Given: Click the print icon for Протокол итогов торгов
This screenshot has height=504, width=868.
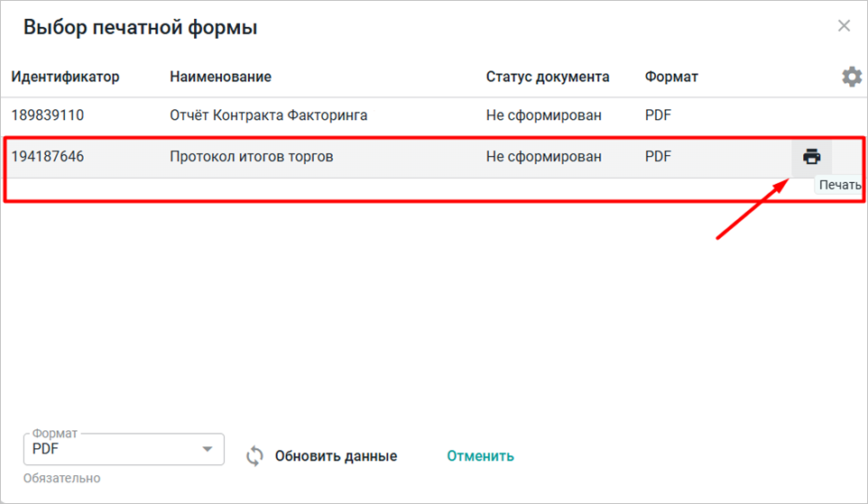Looking at the screenshot, I should [811, 157].
